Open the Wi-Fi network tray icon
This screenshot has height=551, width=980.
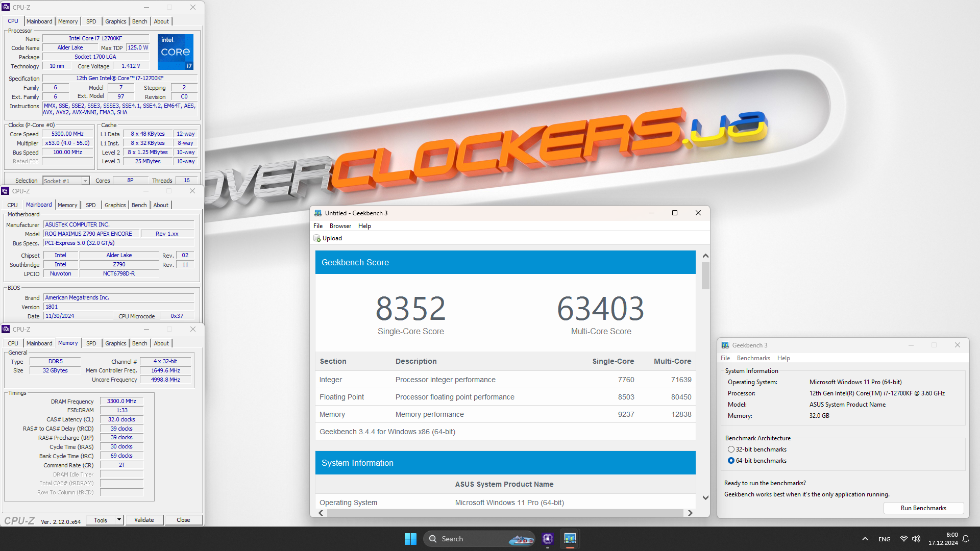(x=903, y=539)
